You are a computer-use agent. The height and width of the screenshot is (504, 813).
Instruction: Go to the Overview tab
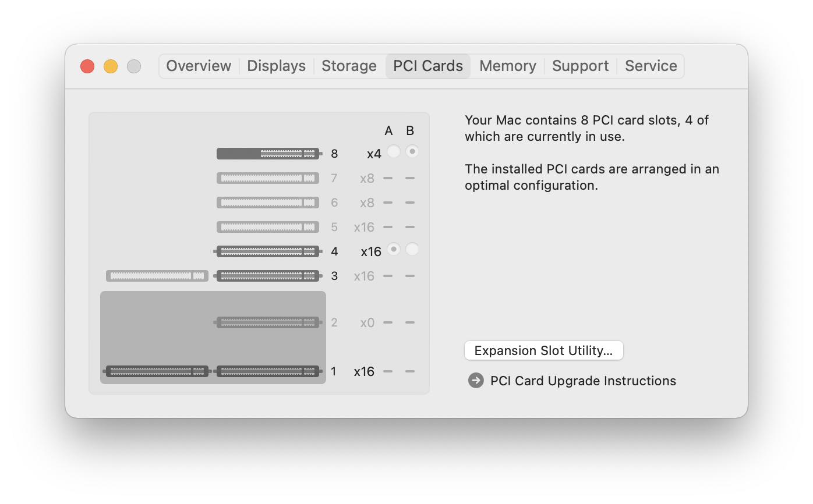click(199, 66)
